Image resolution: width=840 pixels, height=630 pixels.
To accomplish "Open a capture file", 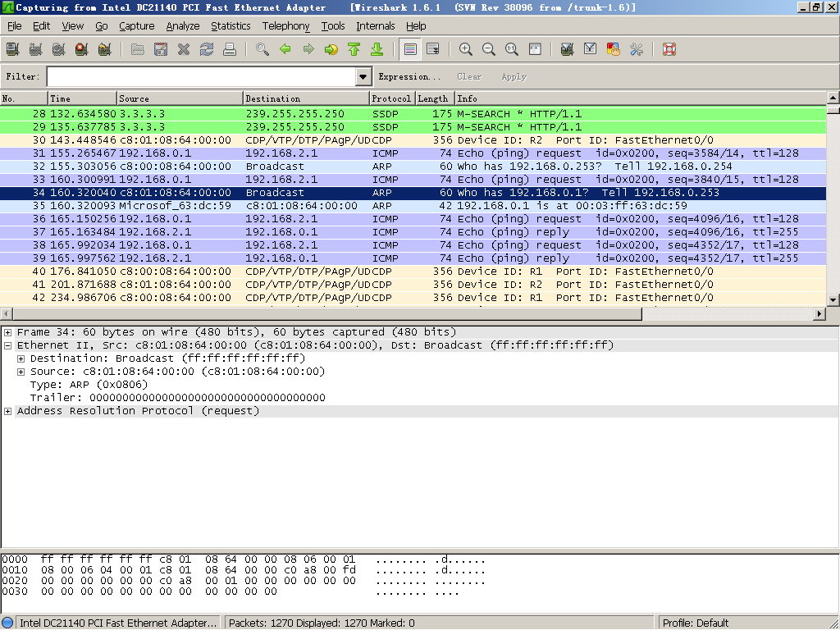I will tap(138, 49).
